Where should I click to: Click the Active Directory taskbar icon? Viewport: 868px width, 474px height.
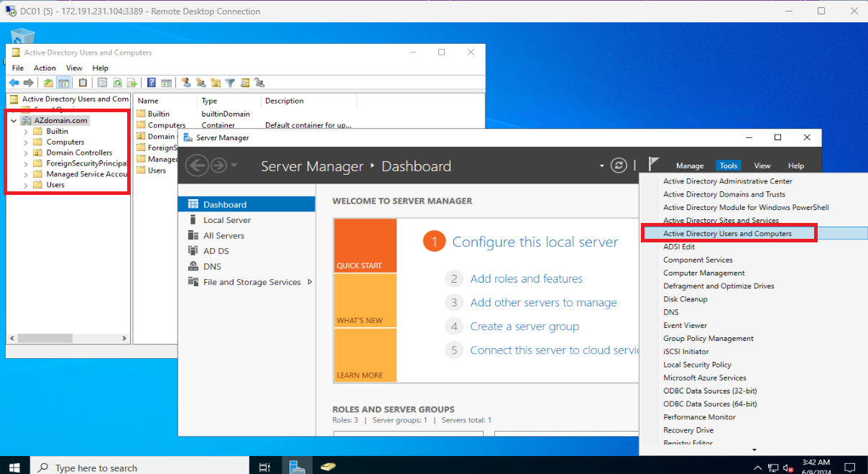pyautogui.click(x=328, y=467)
